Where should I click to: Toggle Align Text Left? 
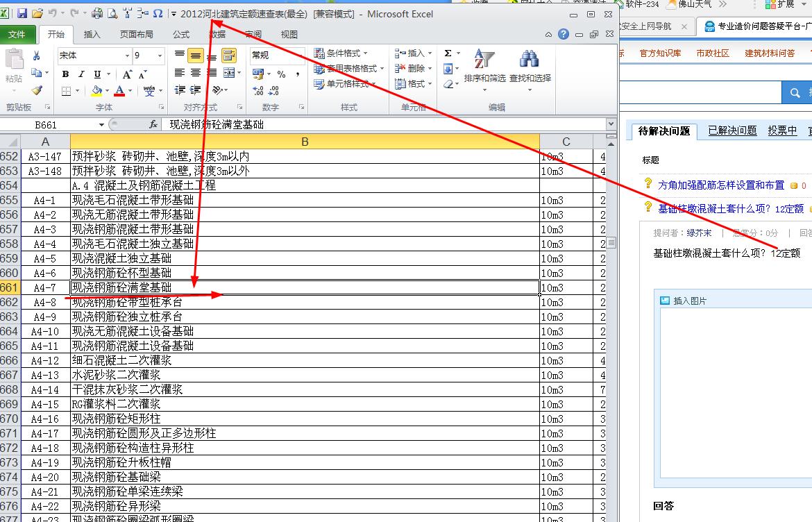pos(180,72)
